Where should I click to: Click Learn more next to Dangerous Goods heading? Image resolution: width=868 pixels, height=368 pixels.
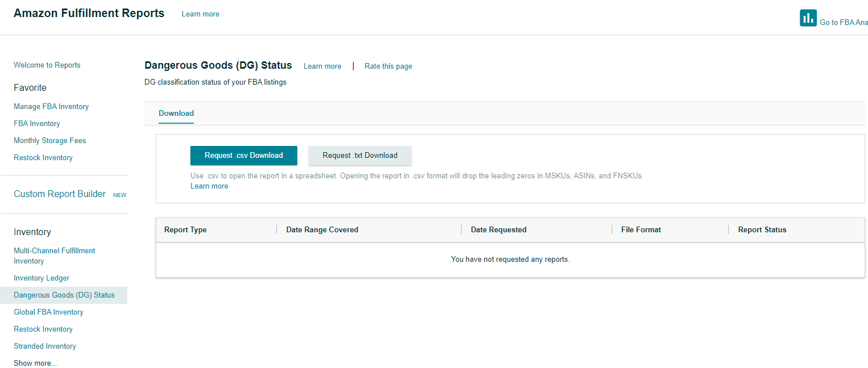[322, 66]
